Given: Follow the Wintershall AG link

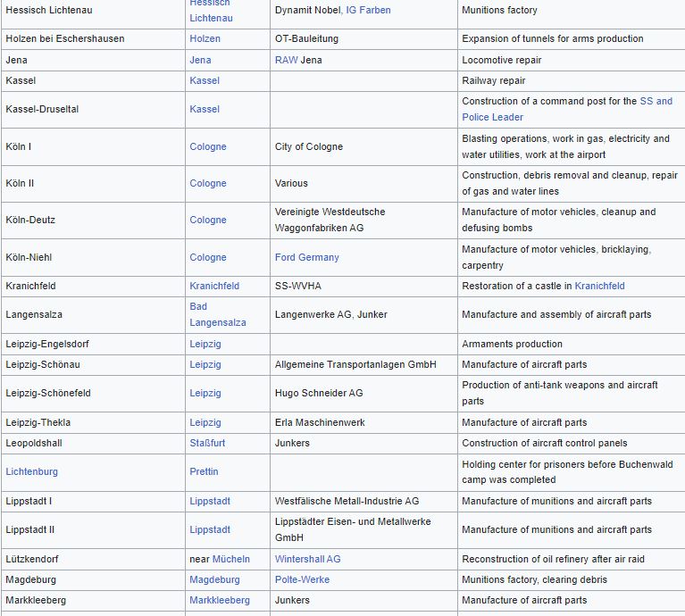Looking at the screenshot, I should [307, 559].
